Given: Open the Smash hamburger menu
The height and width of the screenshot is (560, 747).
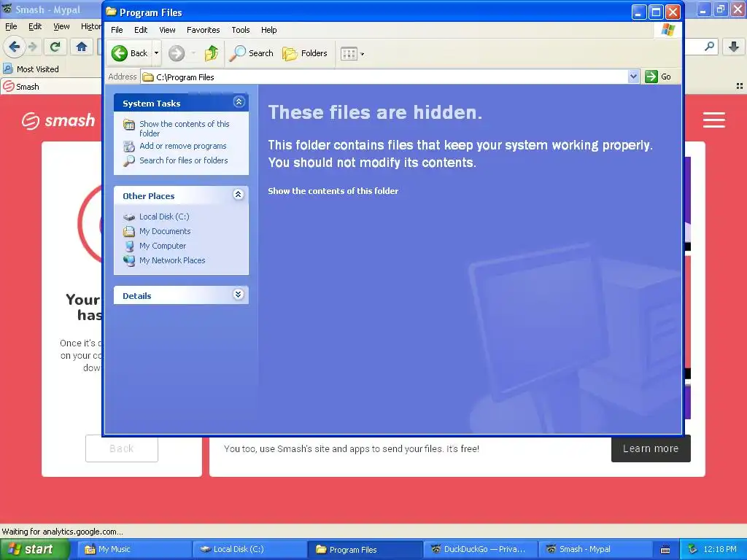Looking at the screenshot, I should [714, 120].
